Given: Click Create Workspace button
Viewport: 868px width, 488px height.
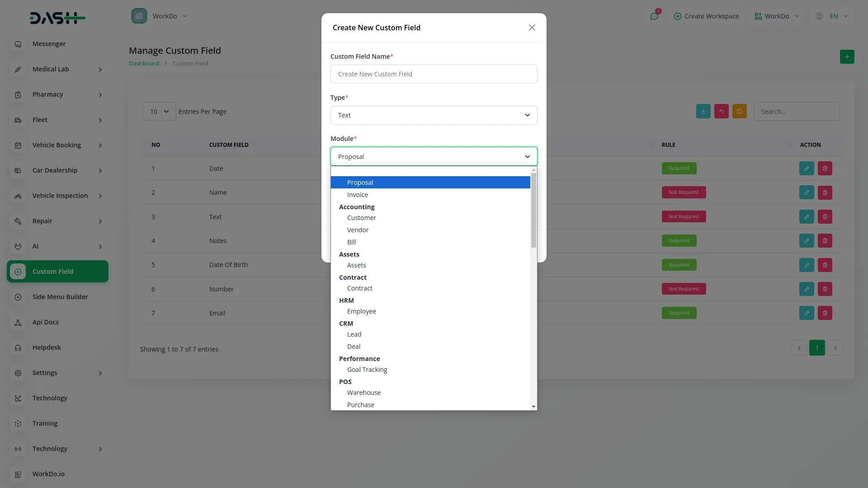Looking at the screenshot, I should pyautogui.click(x=706, y=16).
